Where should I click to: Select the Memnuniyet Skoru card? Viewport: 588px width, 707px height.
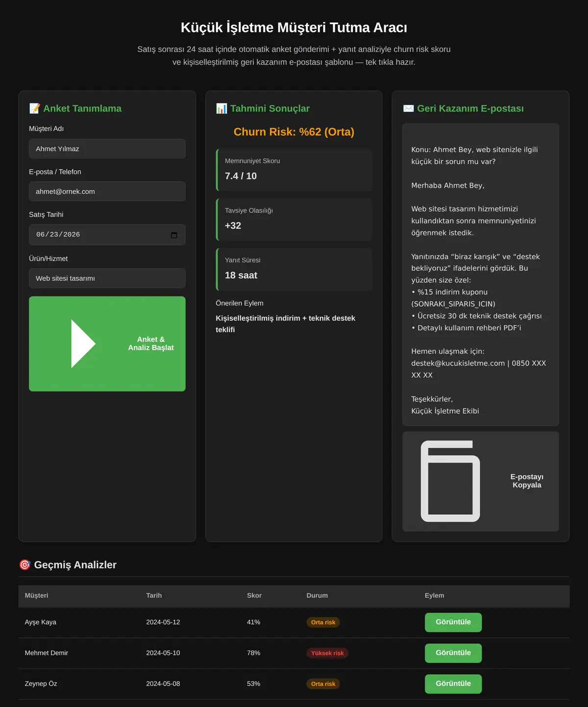[x=294, y=170]
